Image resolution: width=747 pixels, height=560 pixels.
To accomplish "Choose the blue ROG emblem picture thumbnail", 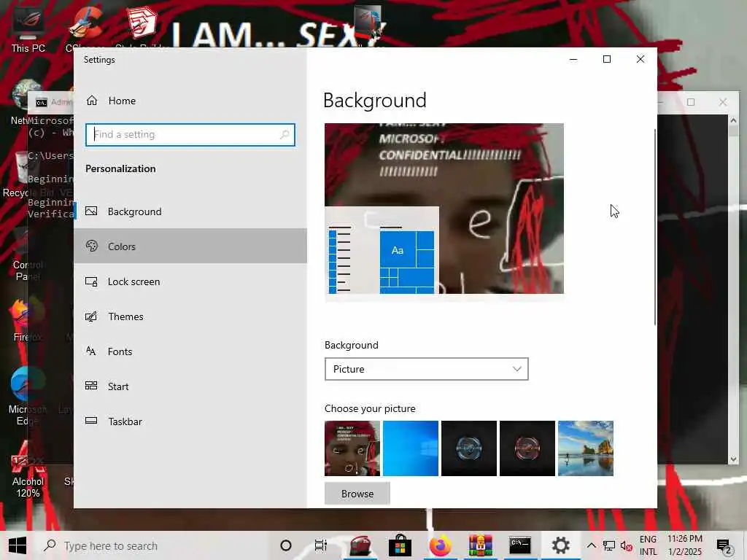I will click(469, 448).
